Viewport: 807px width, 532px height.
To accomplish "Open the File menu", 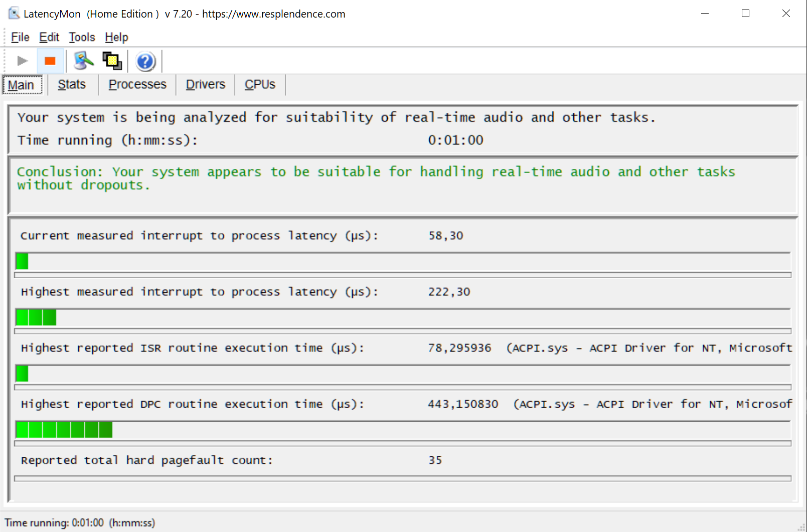I will pyautogui.click(x=20, y=37).
